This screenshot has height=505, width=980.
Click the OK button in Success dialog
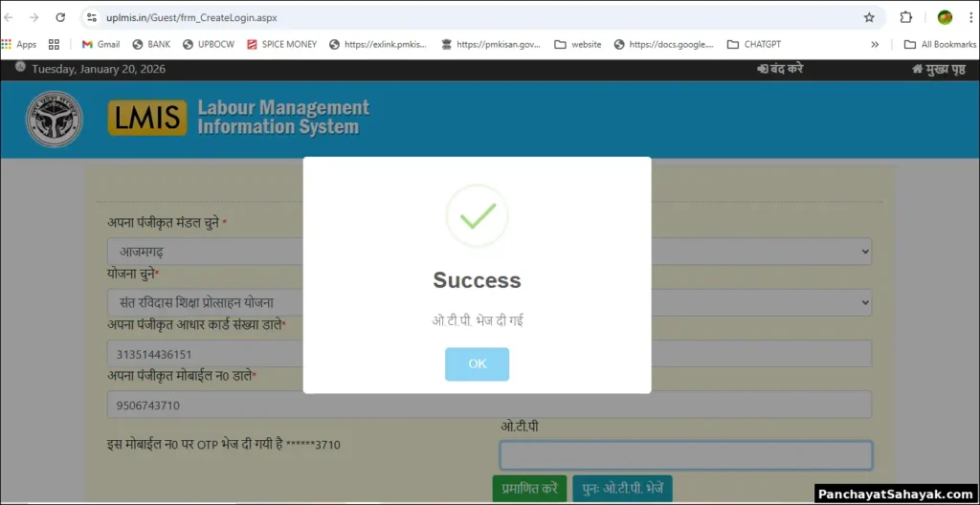coord(477,363)
